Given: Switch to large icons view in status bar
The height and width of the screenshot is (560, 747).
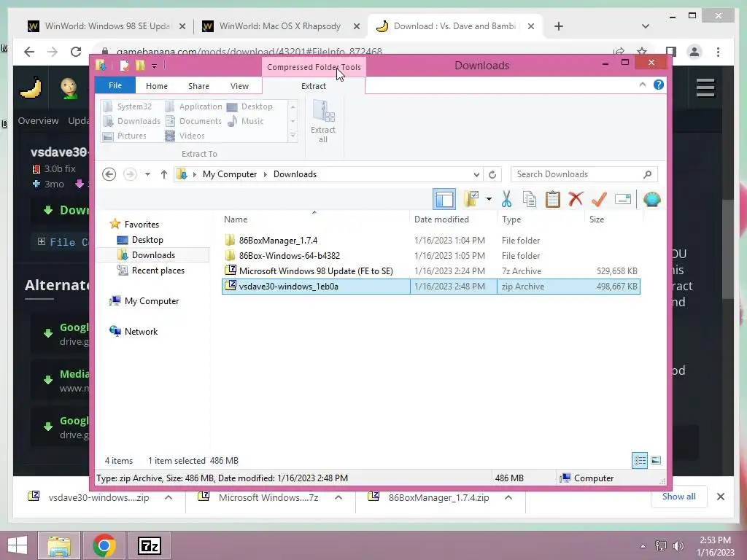Looking at the screenshot, I should click(x=656, y=461).
